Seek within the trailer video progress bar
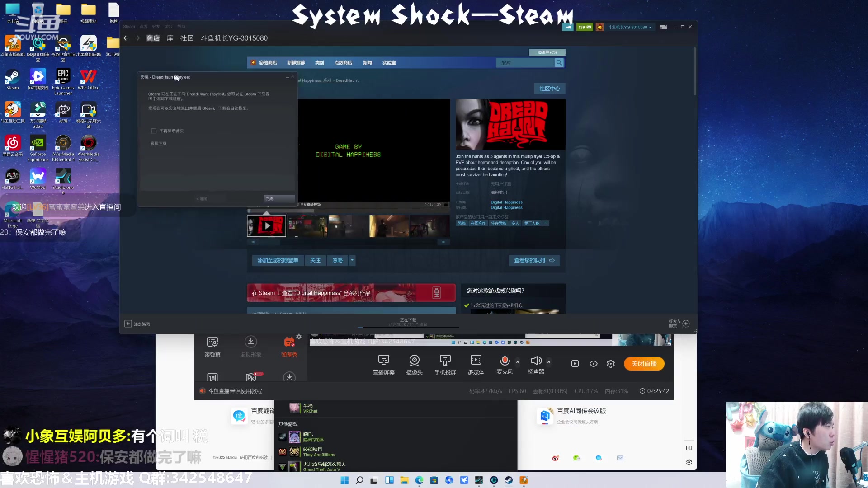Viewport: 868px width, 488px height. coord(348,211)
